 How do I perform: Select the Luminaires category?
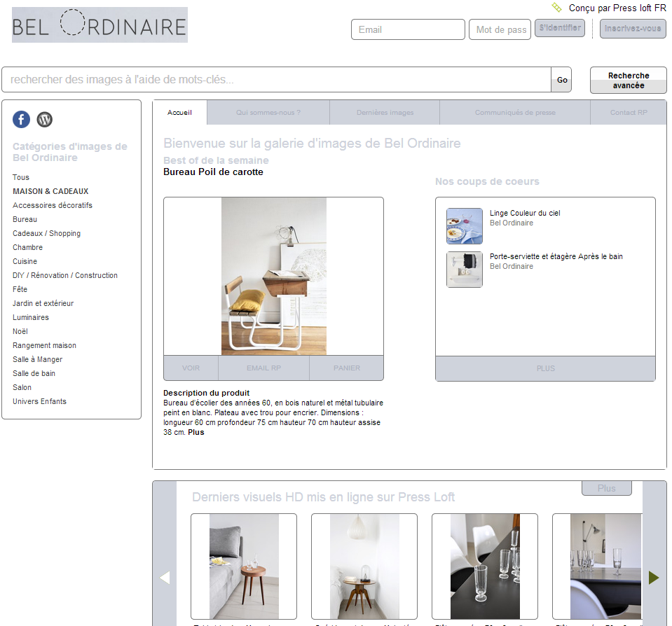pos(31,317)
